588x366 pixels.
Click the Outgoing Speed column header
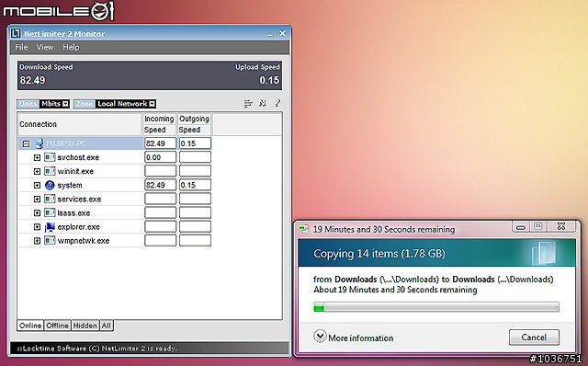pos(194,124)
